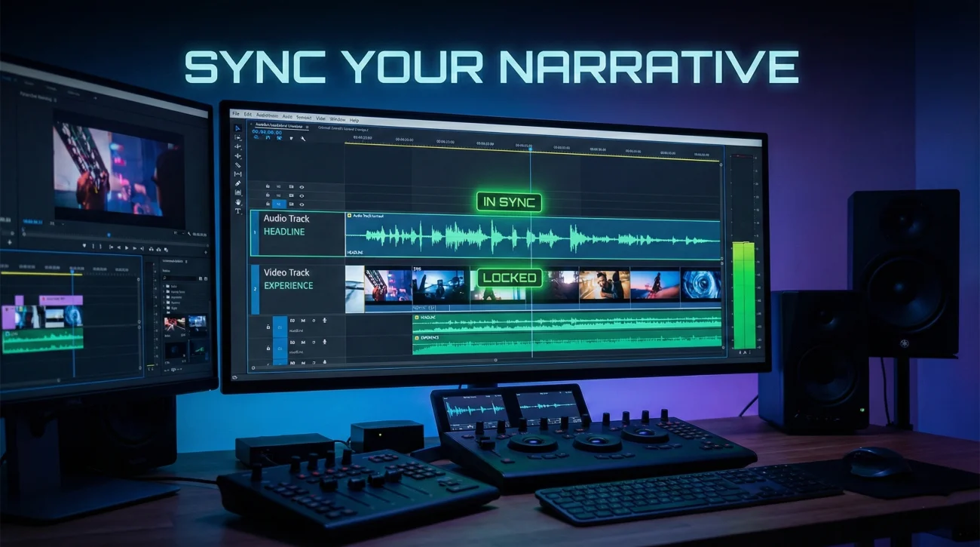The width and height of the screenshot is (980, 547).
Task: Select the Slip tool with bracket arrows
Action: pyautogui.click(x=237, y=174)
